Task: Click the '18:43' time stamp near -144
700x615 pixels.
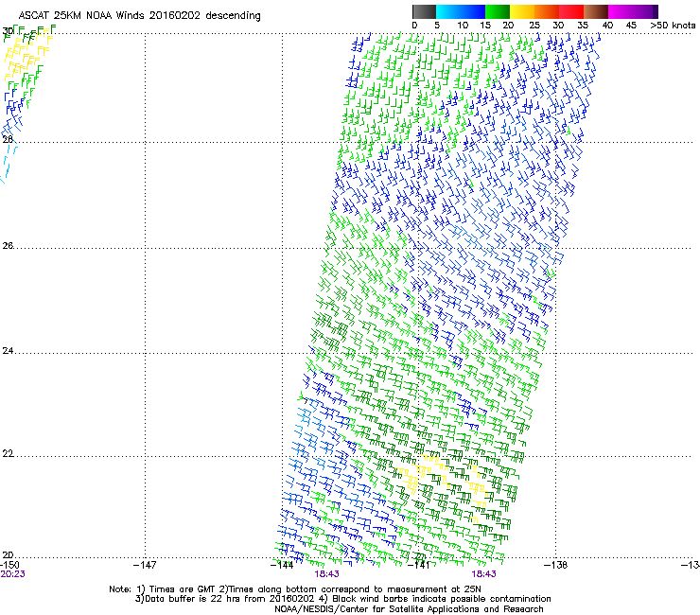Action: (x=326, y=574)
